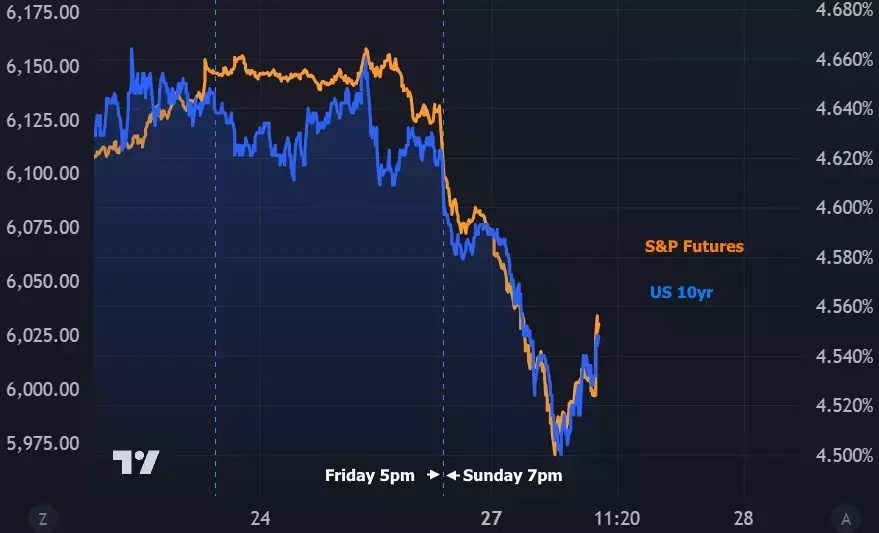879x533 pixels.
Task: Click the S&P Futures legend label
Action: (x=694, y=246)
